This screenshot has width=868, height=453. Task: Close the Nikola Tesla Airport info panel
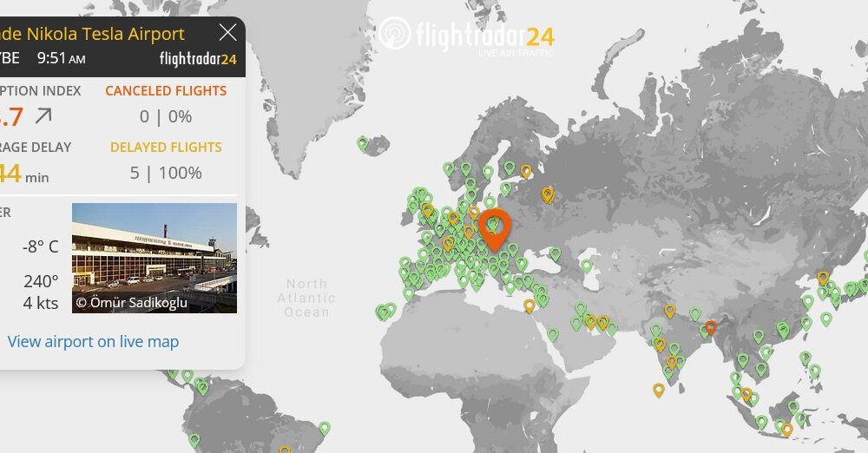coord(227,33)
